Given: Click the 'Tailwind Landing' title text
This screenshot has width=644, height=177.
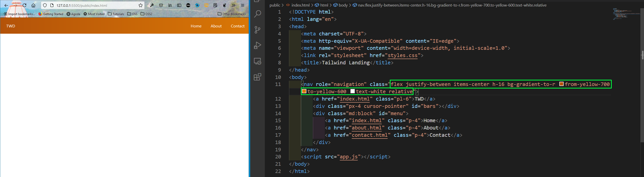Looking at the screenshot, I should click(x=346, y=63).
